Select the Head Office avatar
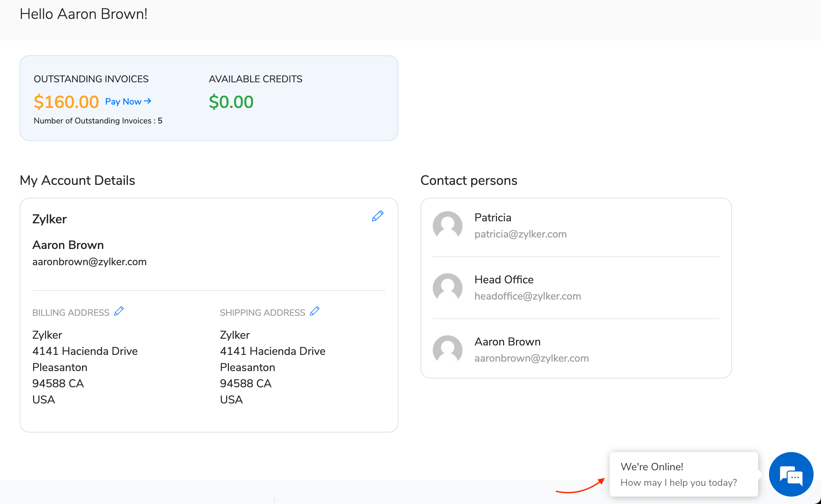 (x=448, y=287)
